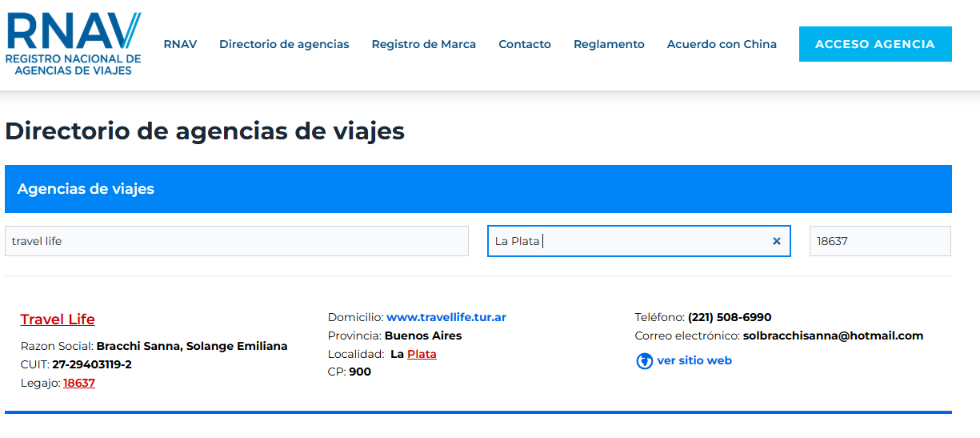Follow the Legajo 18637 link
The width and height of the screenshot is (980, 438).
click(79, 383)
